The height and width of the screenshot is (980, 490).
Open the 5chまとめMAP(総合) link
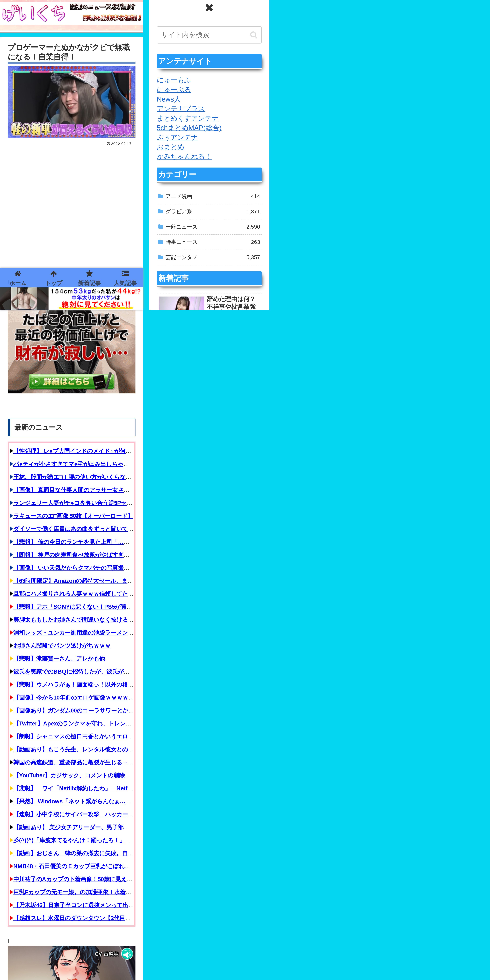point(189,128)
